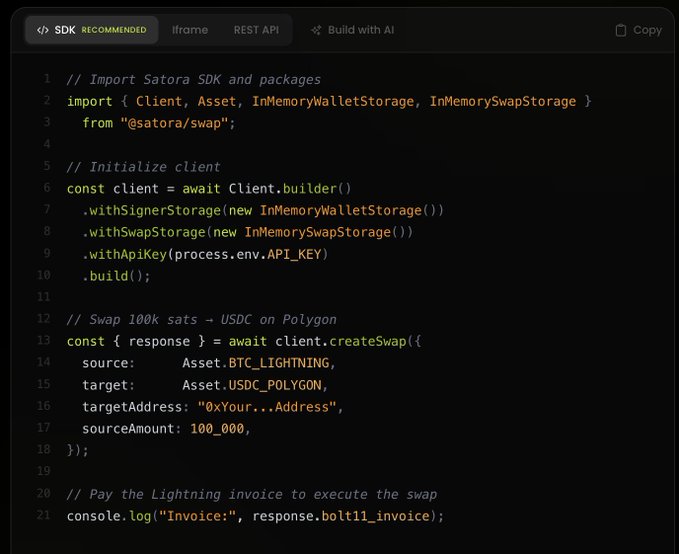Open the REST API tab
This screenshot has width=679, height=554.
(256, 30)
